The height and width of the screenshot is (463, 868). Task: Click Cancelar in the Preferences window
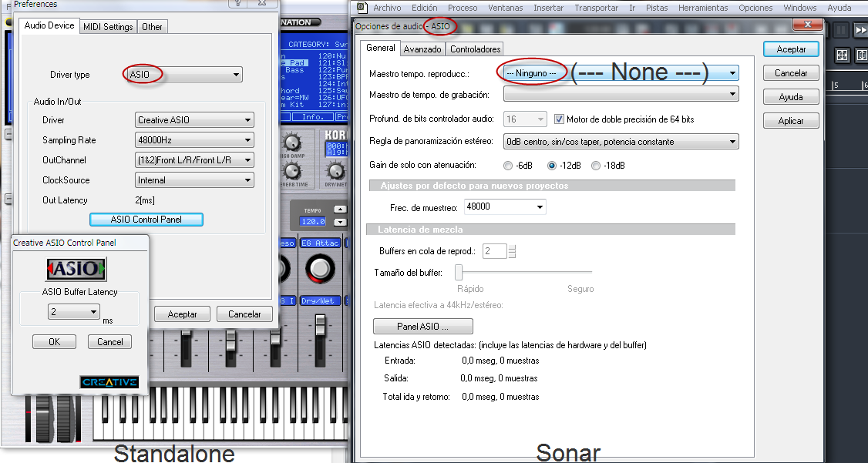pyautogui.click(x=244, y=314)
